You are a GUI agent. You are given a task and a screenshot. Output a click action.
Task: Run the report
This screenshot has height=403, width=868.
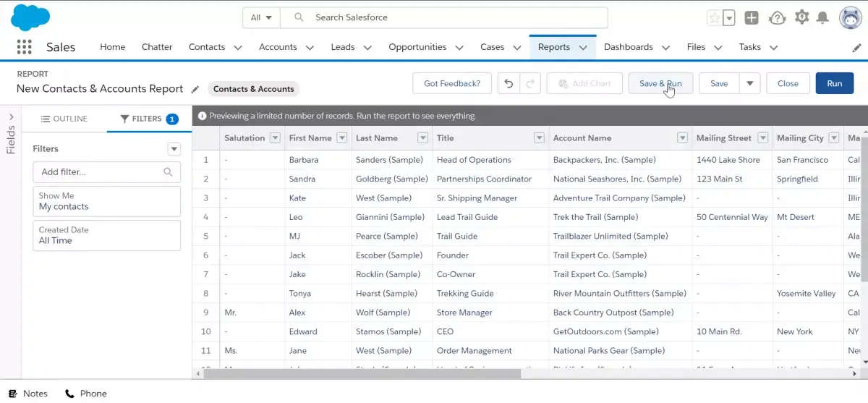(x=835, y=83)
